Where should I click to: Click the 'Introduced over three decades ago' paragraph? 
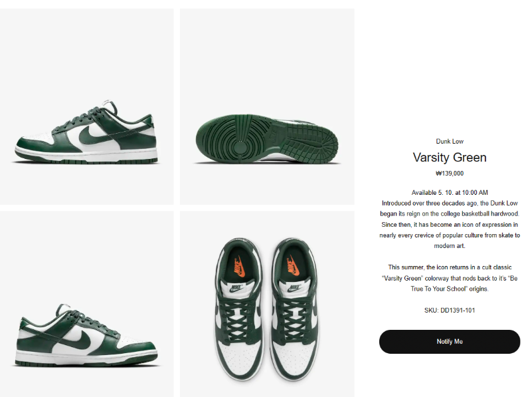click(x=450, y=225)
